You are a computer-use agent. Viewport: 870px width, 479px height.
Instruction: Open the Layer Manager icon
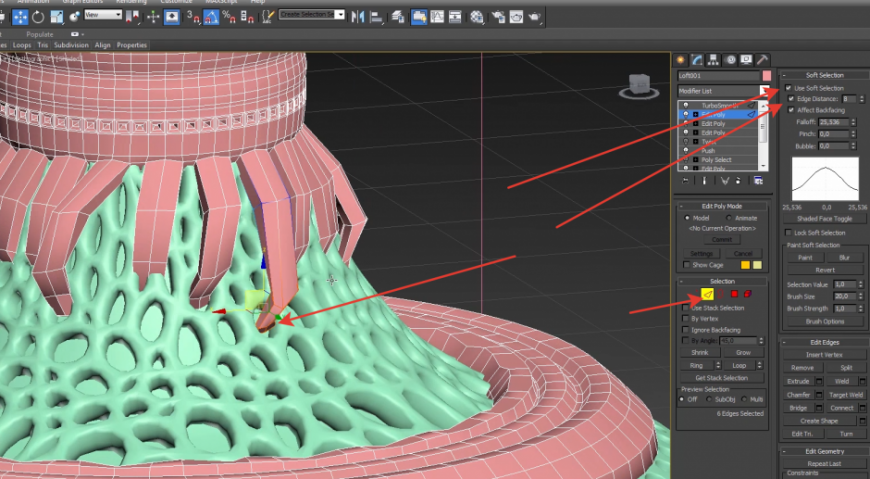click(x=398, y=17)
